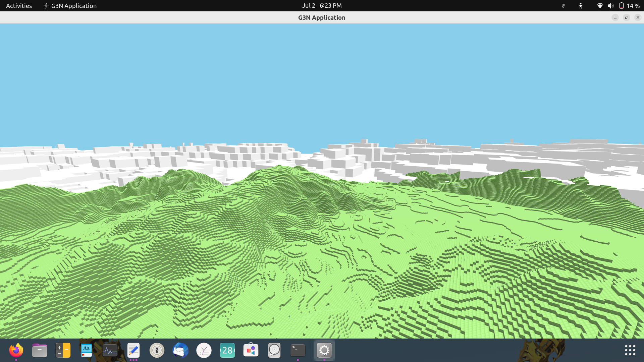Open the Software store icon
The width and height of the screenshot is (644, 362).
251,351
